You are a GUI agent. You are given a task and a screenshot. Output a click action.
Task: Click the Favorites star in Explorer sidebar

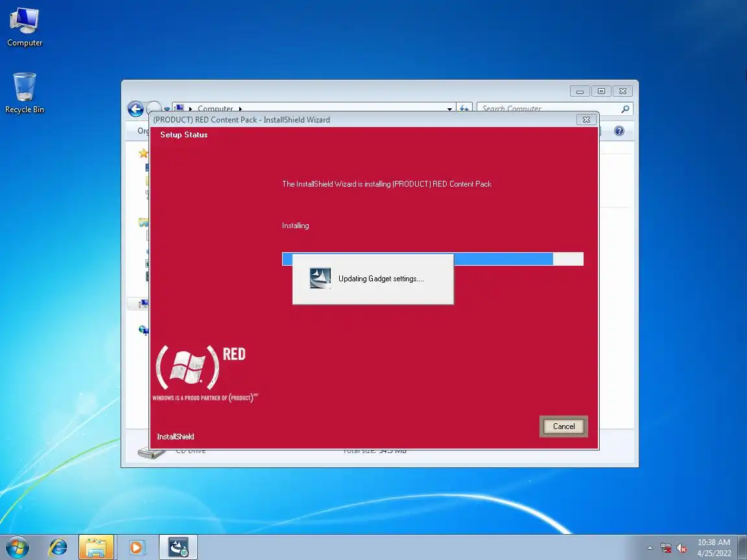pyautogui.click(x=143, y=154)
